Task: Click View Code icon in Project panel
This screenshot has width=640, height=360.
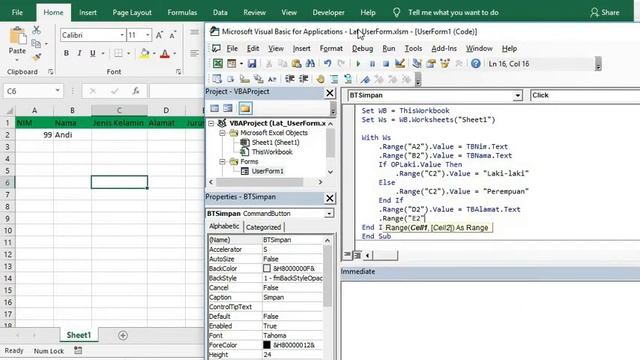Action: click(214, 109)
